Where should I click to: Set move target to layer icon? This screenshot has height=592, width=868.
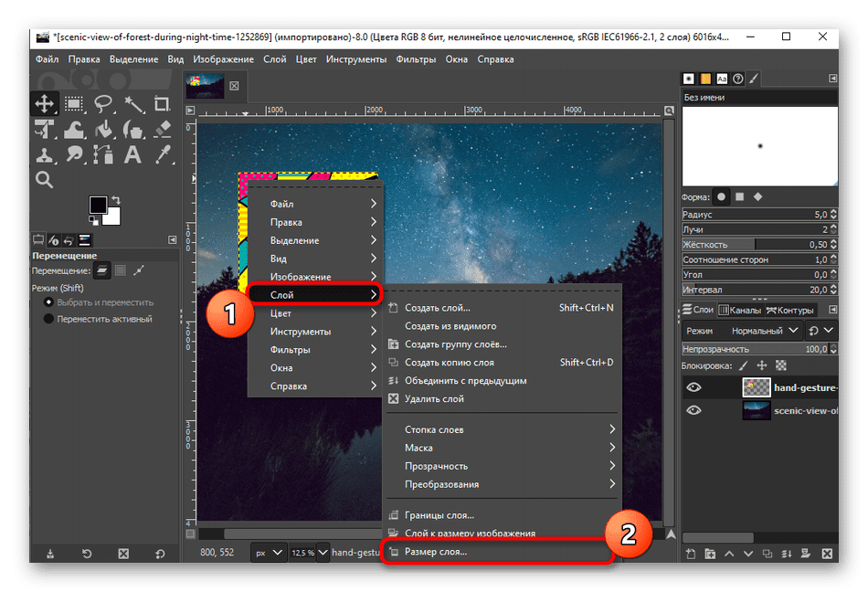101,270
